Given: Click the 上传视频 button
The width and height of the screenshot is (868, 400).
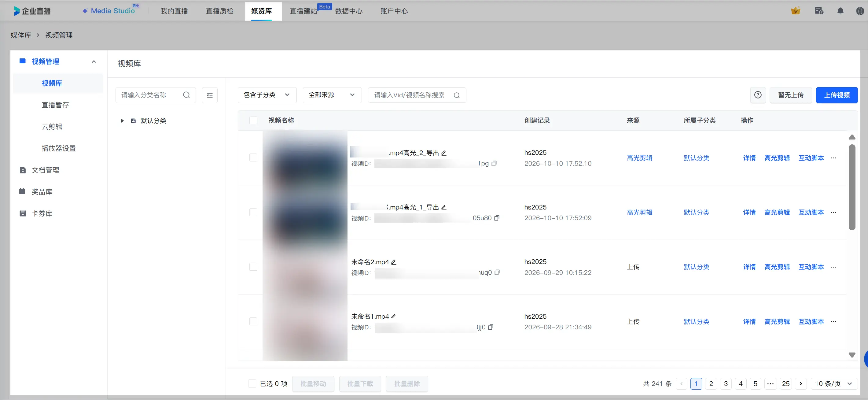Looking at the screenshot, I should pyautogui.click(x=837, y=95).
